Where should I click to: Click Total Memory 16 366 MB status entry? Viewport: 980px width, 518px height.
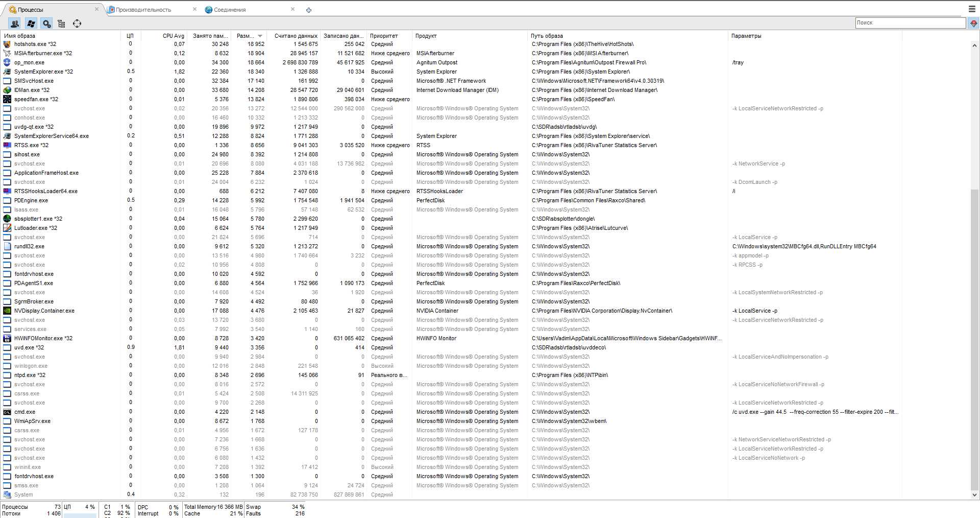pos(213,507)
